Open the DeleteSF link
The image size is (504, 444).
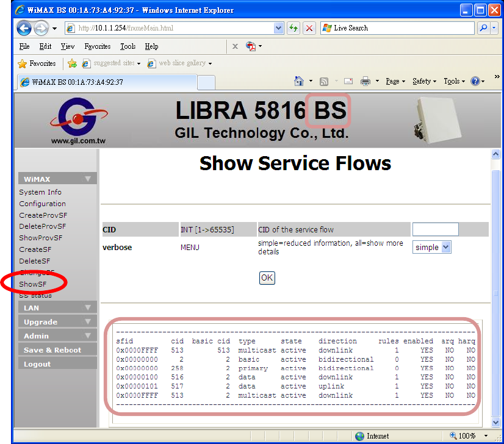34,261
